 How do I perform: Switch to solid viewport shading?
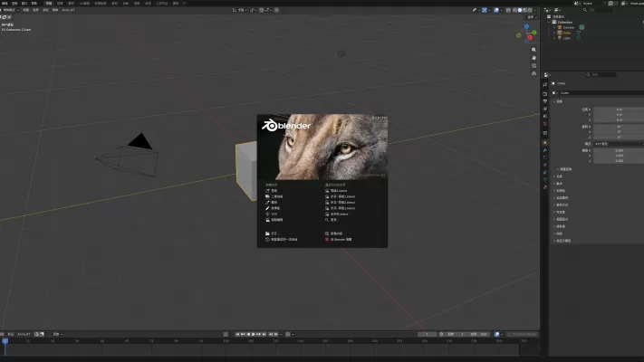(520, 10)
